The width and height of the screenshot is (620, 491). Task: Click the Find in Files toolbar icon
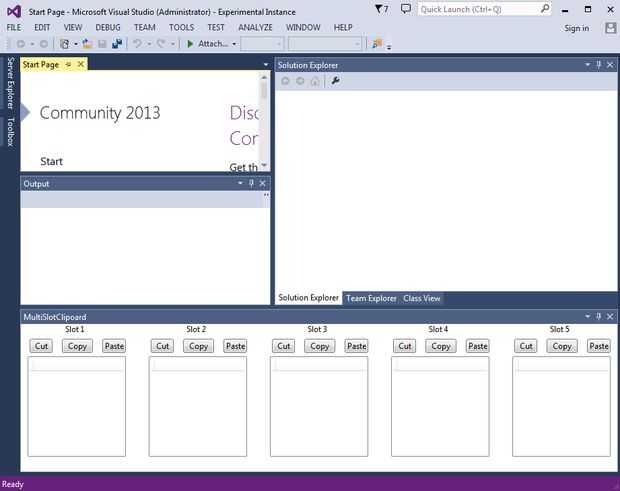click(x=377, y=43)
